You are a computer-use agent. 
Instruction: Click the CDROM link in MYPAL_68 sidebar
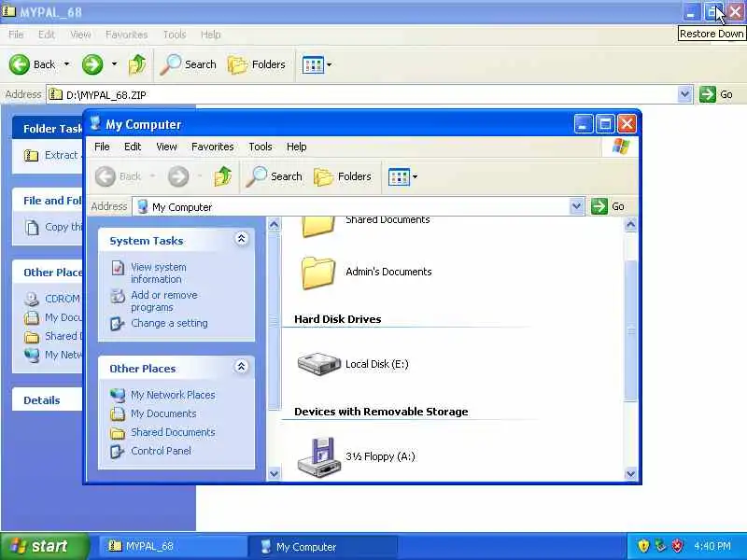[x=63, y=299]
